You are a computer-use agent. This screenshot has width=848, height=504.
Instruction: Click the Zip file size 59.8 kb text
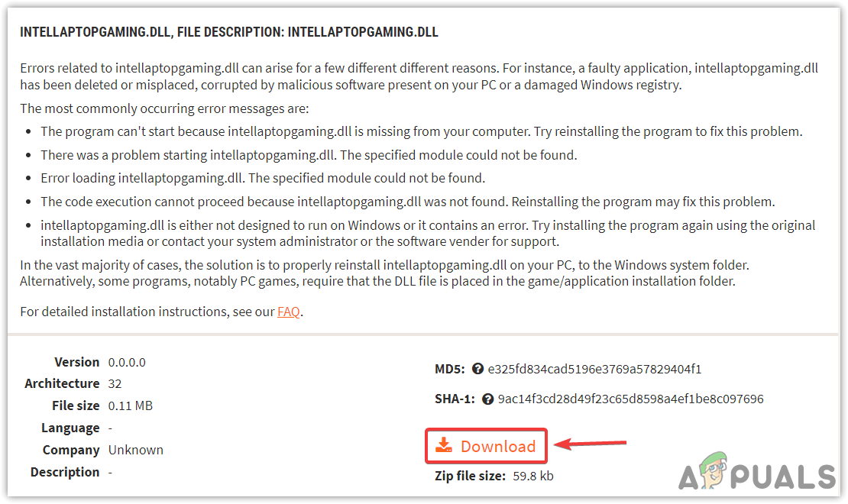click(x=532, y=476)
